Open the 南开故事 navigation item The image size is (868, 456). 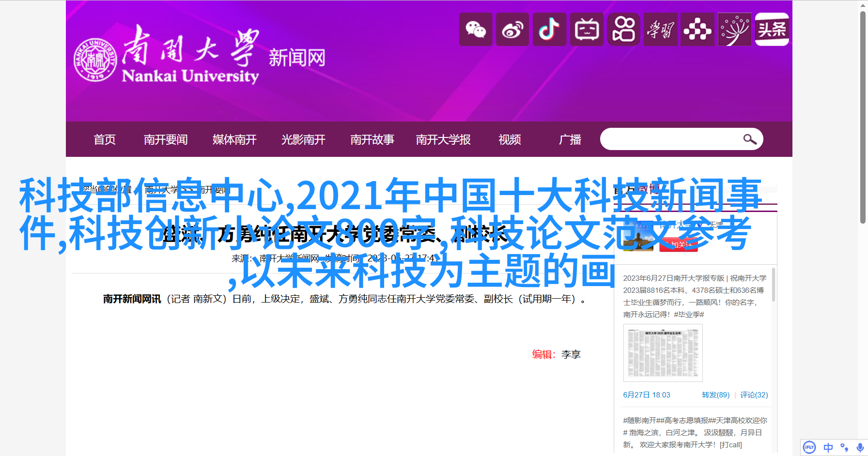click(372, 139)
